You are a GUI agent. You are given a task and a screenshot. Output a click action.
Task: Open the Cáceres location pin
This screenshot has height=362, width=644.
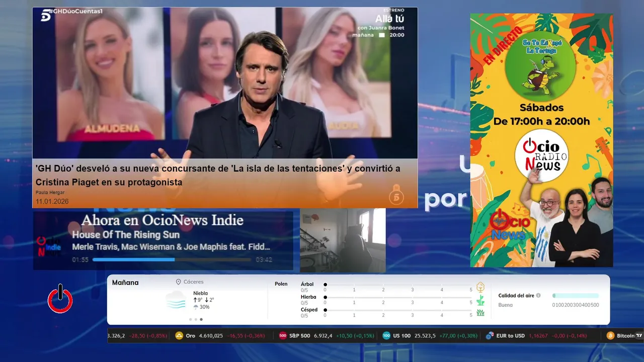(x=178, y=282)
